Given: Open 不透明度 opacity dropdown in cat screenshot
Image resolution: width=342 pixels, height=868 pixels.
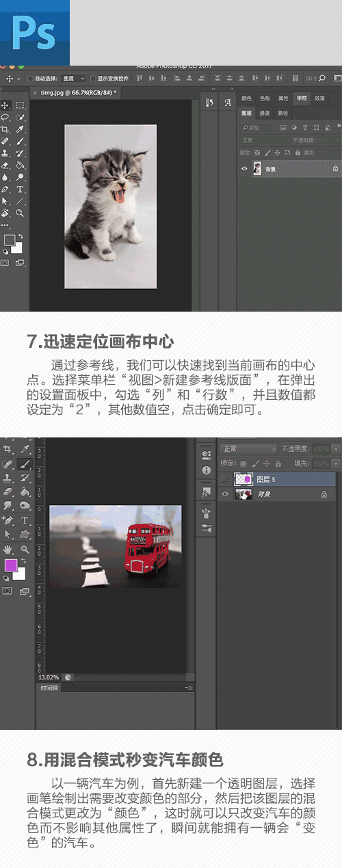Looking at the screenshot, I should click(339, 140).
